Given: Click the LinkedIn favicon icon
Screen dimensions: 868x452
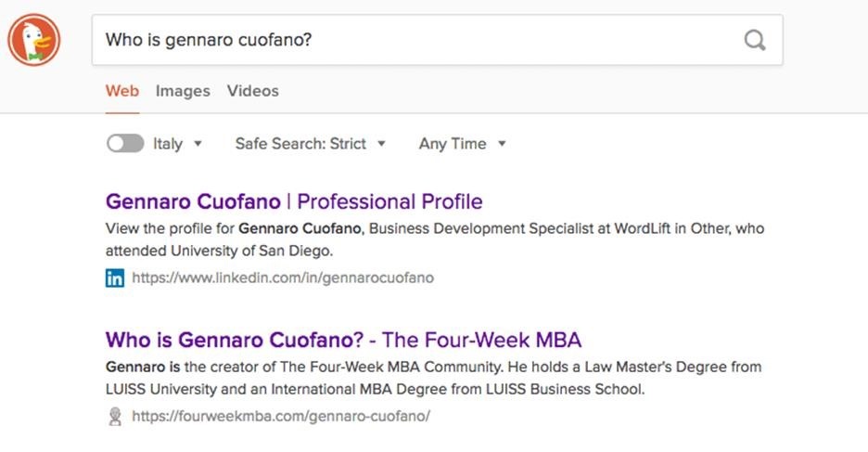Looking at the screenshot, I should coord(115,278).
